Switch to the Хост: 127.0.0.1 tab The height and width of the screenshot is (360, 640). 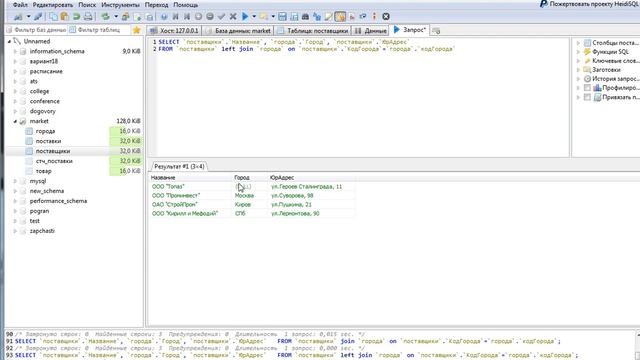(174, 31)
